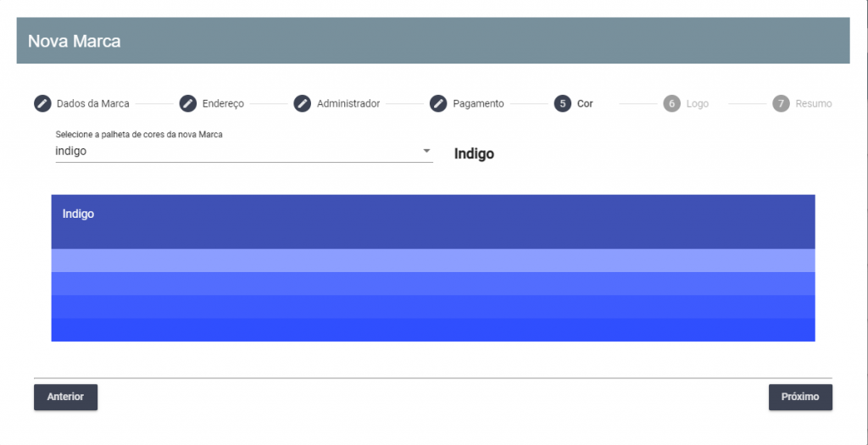The image size is (868, 445).
Task: Pick the dark Indigo header swatch
Action: (x=433, y=221)
